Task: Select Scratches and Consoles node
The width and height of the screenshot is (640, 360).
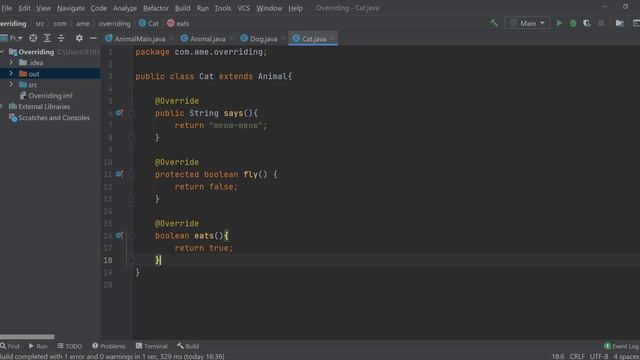Action: pos(53,118)
